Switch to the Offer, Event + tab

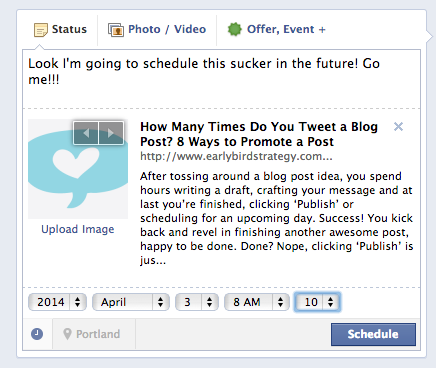click(276, 30)
